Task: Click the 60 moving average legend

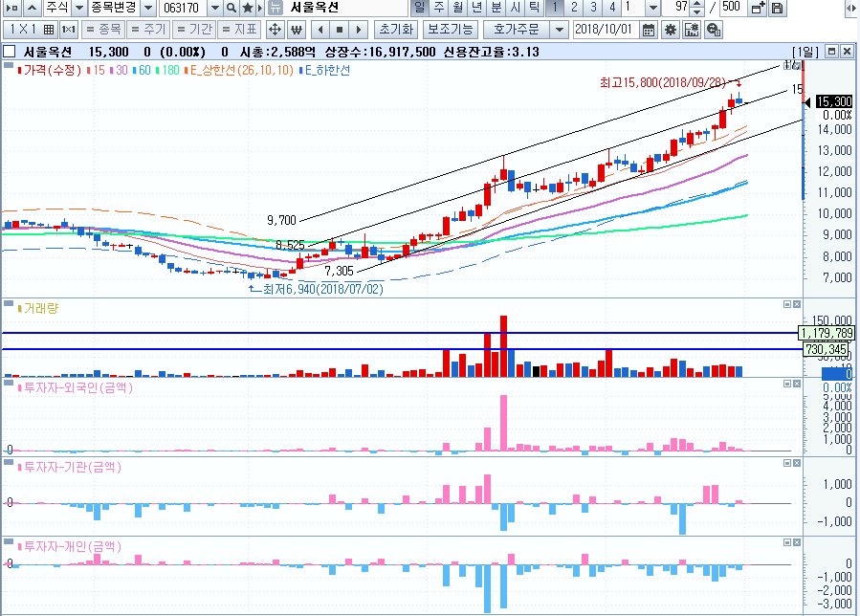Action: click(142, 70)
